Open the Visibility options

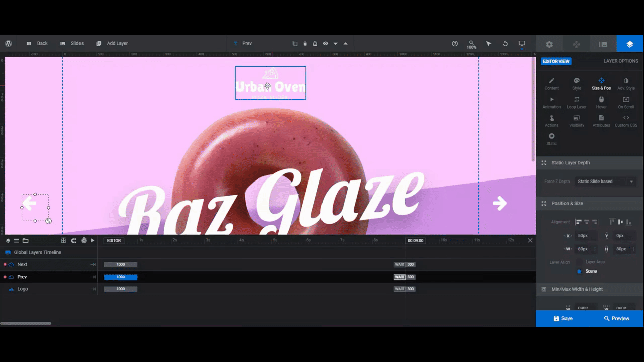[577, 121]
